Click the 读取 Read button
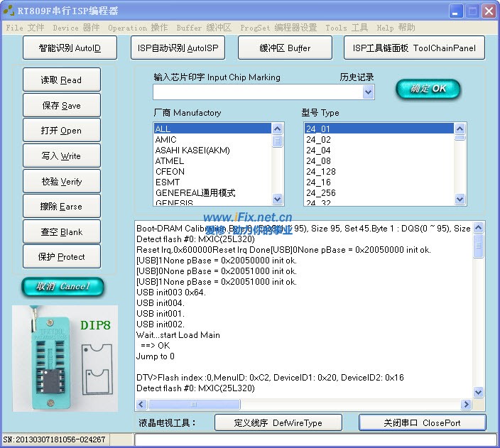The height and width of the screenshot is (448, 500). 62,80
